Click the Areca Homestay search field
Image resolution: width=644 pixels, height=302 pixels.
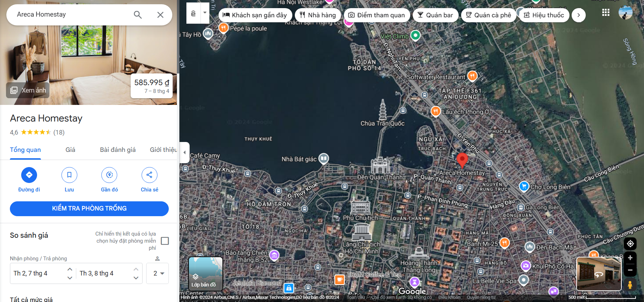click(x=72, y=14)
